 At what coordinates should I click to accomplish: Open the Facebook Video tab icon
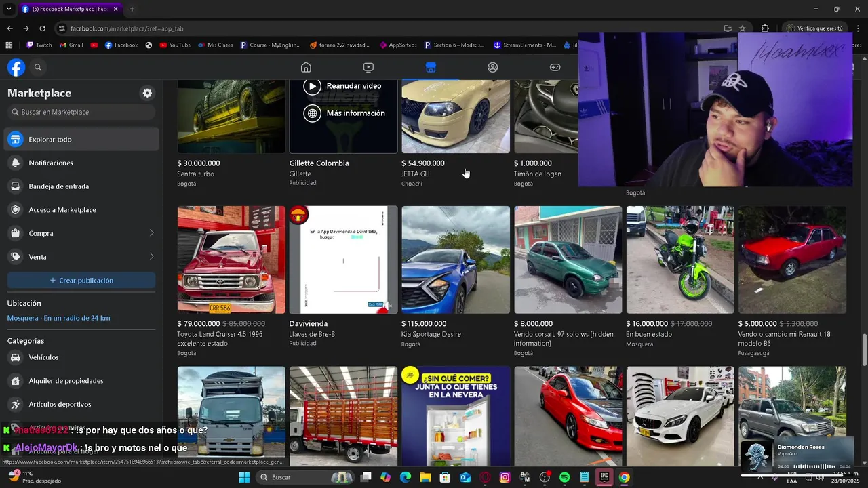(368, 67)
